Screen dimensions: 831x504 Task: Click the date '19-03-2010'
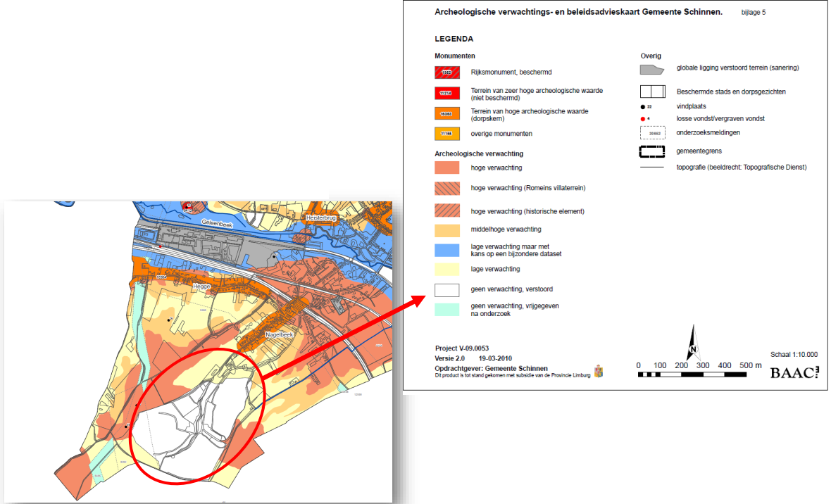[495, 358]
